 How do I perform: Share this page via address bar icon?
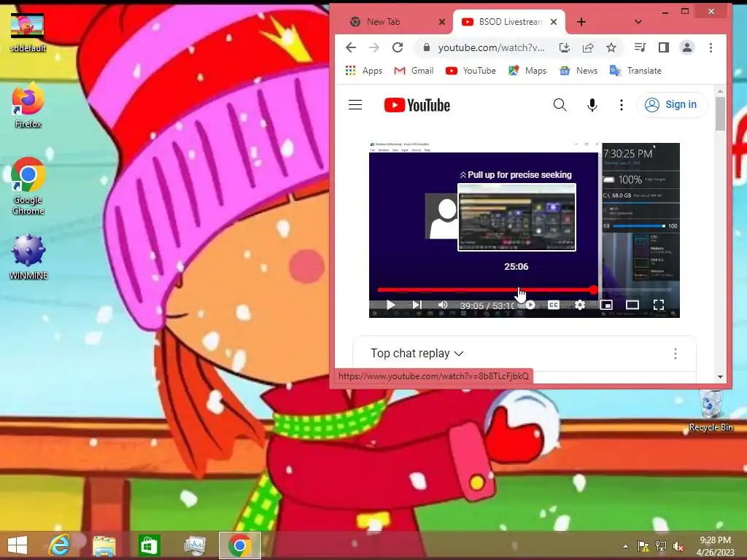coord(588,47)
